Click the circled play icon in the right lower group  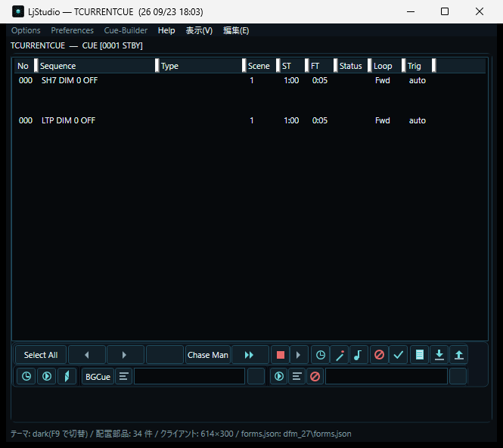[279, 376]
